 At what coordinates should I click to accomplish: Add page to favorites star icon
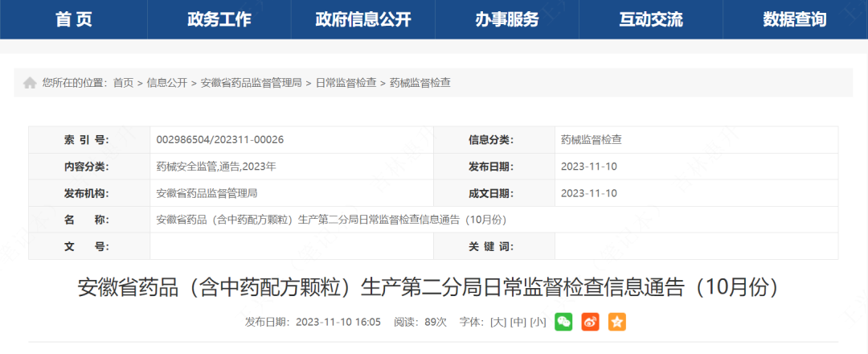click(616, 322)
